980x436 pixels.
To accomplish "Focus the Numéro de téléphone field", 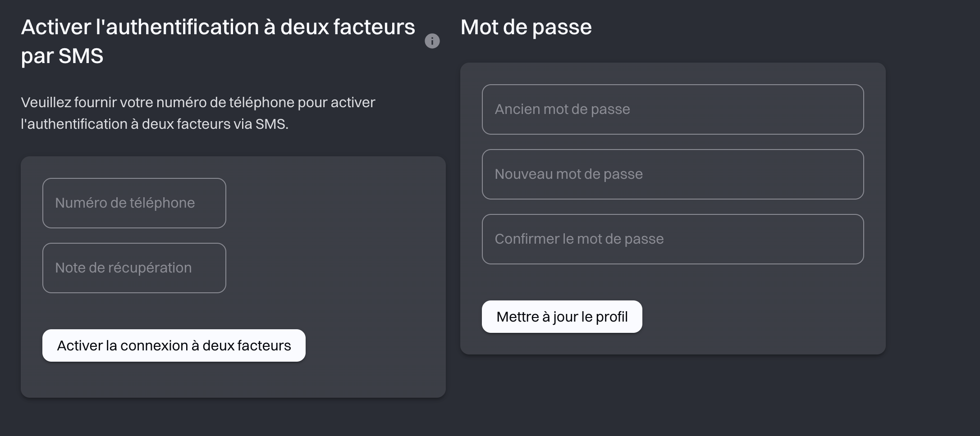I will (134, 203).
